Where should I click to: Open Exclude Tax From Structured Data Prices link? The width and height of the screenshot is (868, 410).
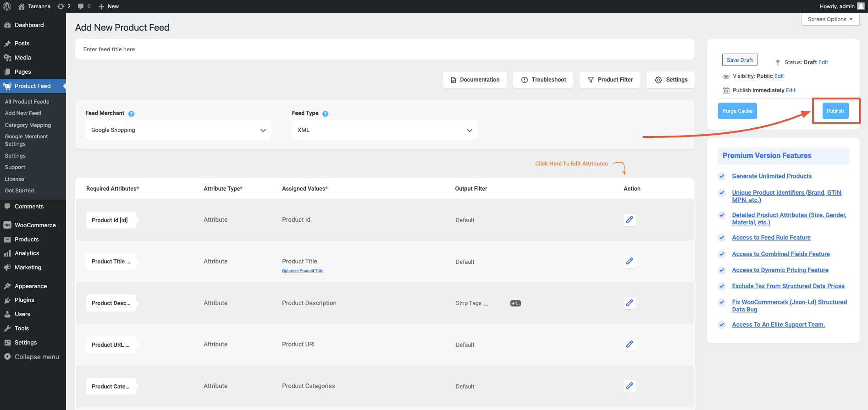[788, 286]
